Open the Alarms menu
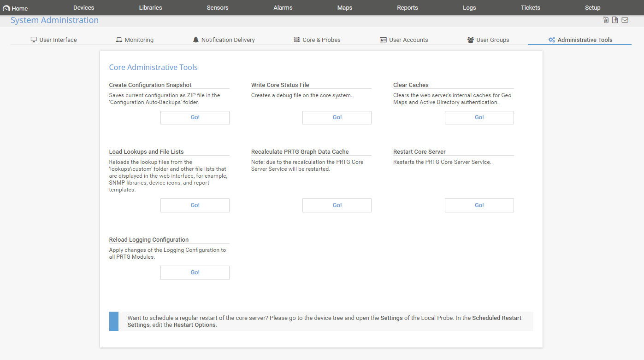 point(283,7)
